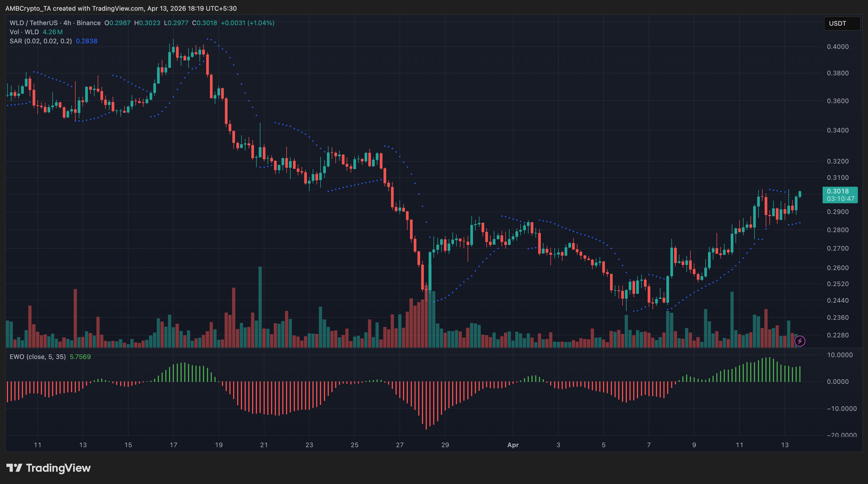Click the Apr label on time axis
Screen dimensions: 868x484
513,445
